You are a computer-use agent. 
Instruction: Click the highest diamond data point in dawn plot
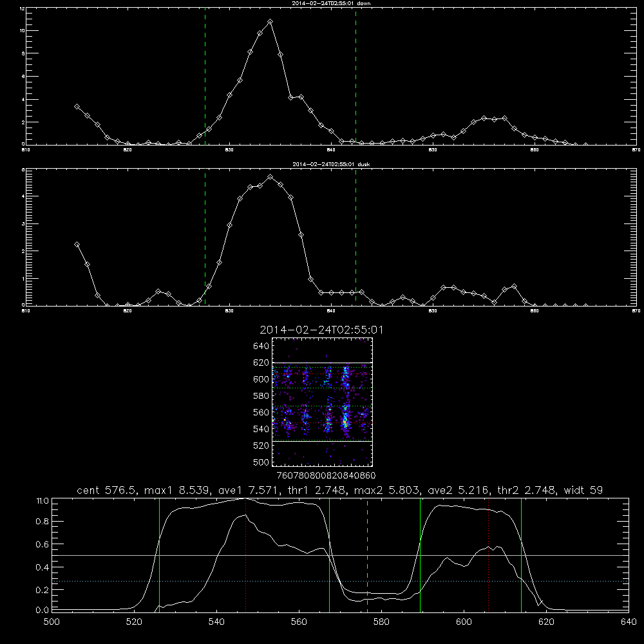click(270, 21)
